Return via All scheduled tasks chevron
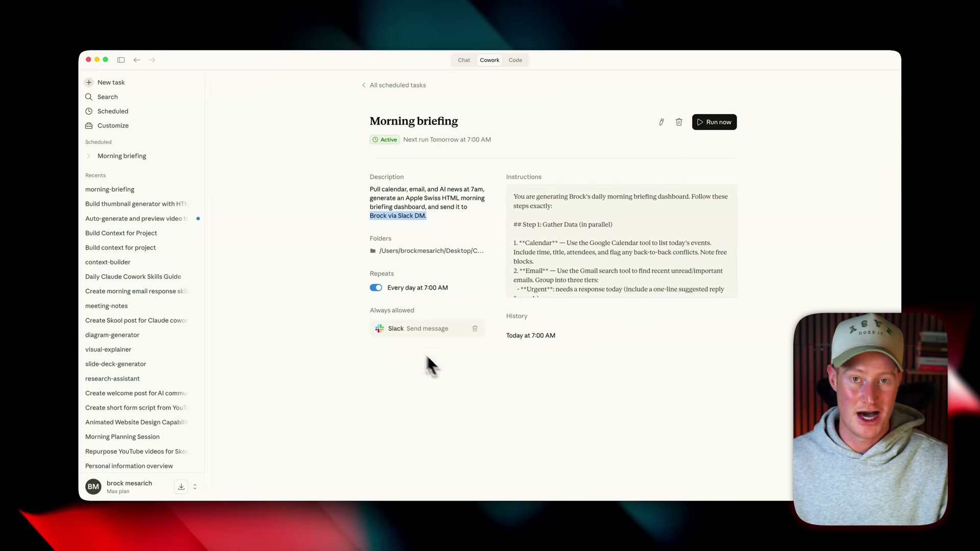This screenshot has height=551, width=980. [x=363, y=85]
